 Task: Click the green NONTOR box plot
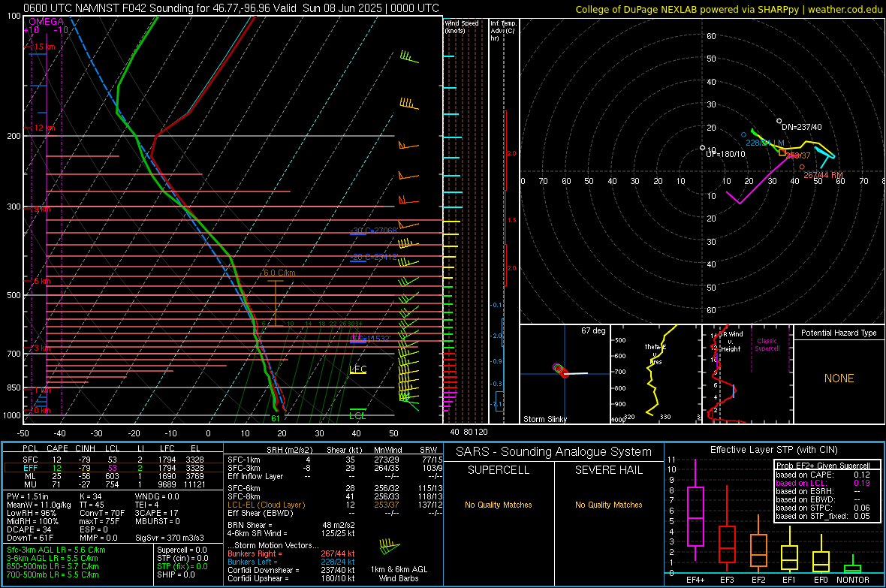(x=853, y=564)
